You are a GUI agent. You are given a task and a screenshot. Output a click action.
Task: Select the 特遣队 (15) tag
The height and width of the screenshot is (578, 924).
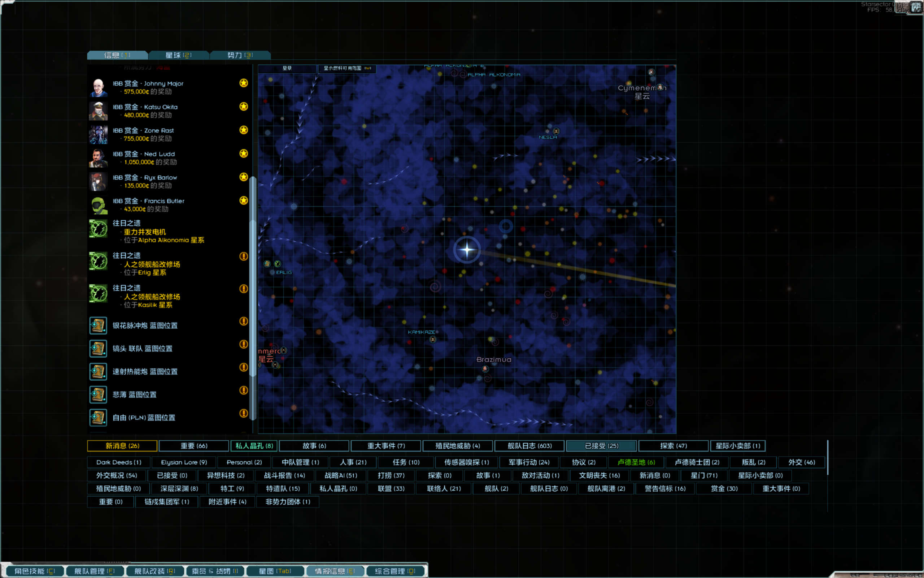pyautogui.click(x=283, y=488)
